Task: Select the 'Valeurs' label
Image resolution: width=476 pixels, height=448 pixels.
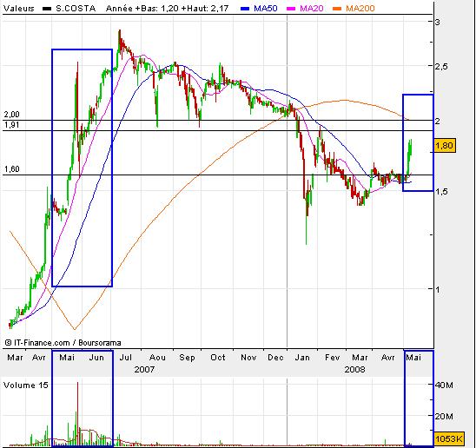Action: 19,8
